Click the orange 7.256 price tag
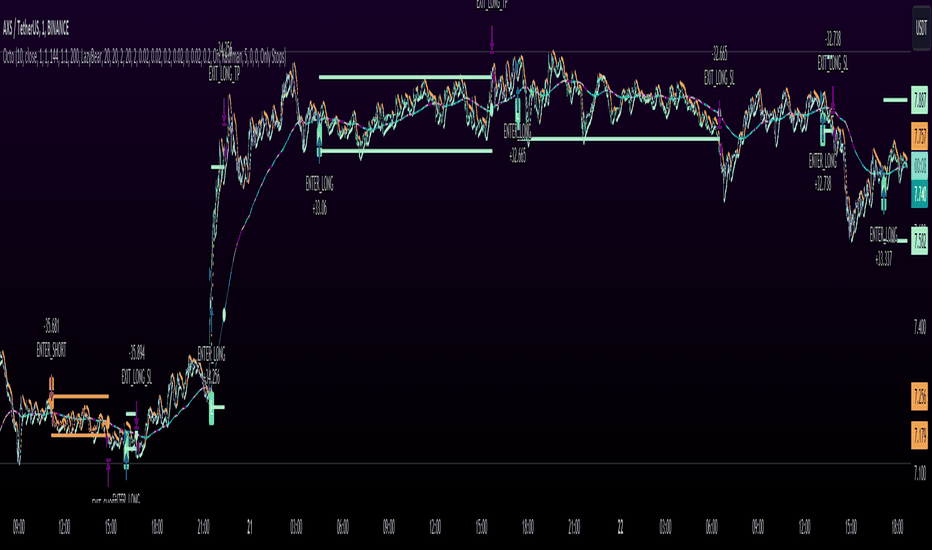Image resolution: width=932 pixels, height=550 pixels. [920, 396]
